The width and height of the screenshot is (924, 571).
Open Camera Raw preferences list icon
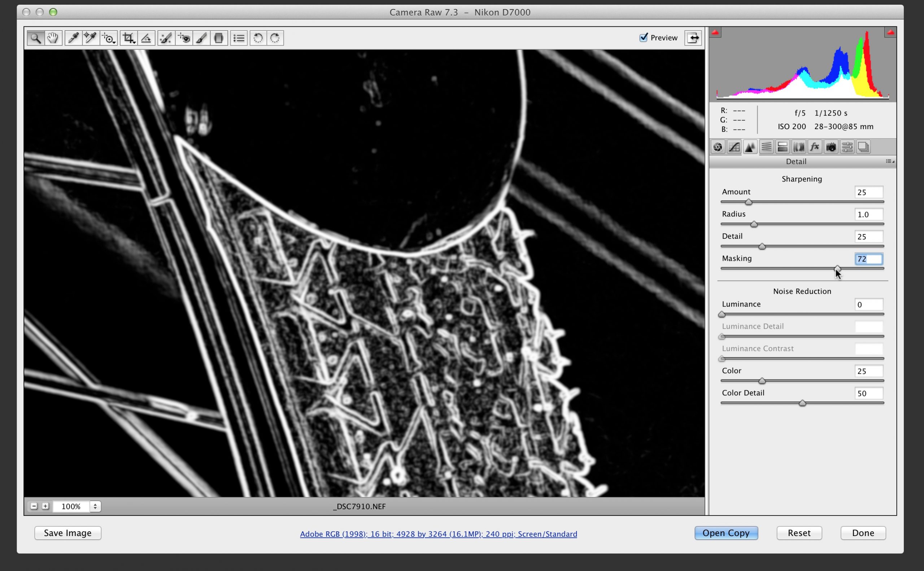click(239, 38)
